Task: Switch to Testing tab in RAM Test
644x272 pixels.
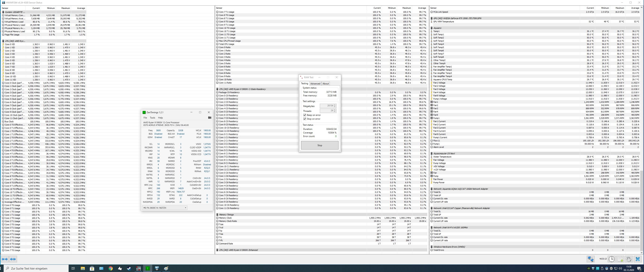Action: pos(304,83)
